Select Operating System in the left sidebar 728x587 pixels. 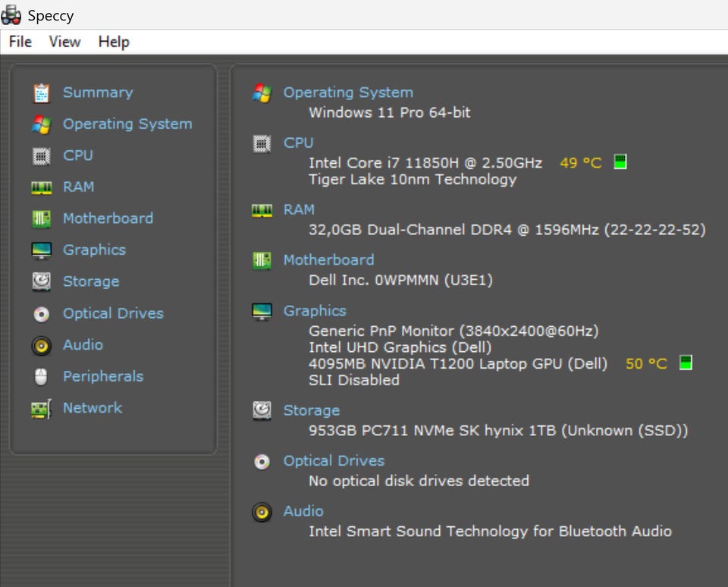point(127,124)
